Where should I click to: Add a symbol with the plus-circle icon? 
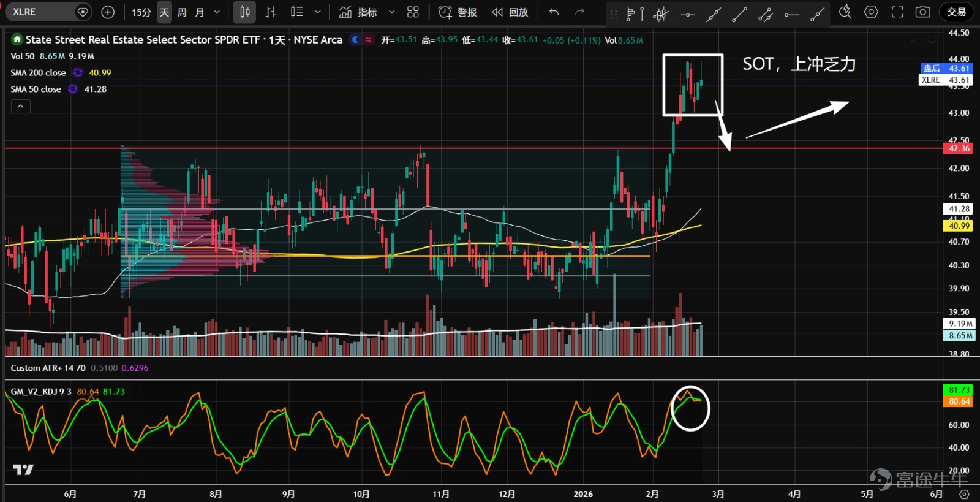click(108, 12)
